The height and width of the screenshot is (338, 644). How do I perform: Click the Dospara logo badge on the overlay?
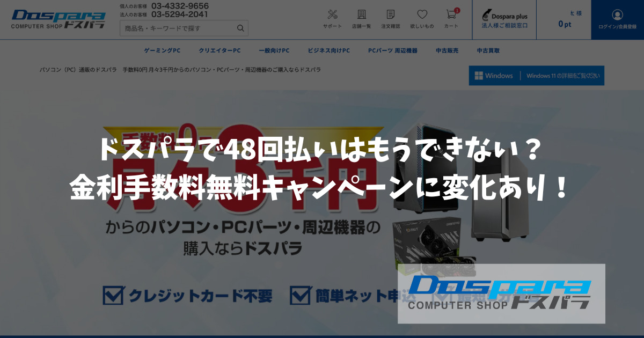click(x=501, y=293)
